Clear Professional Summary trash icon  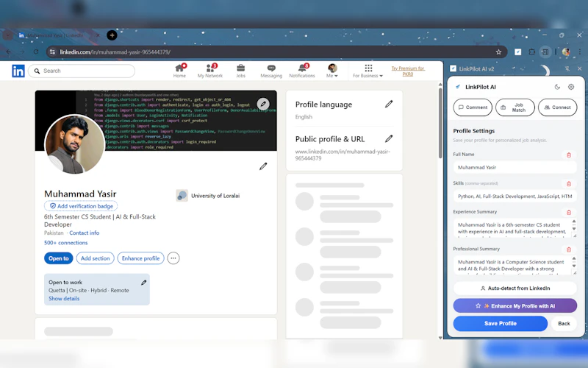click(569, 250)
